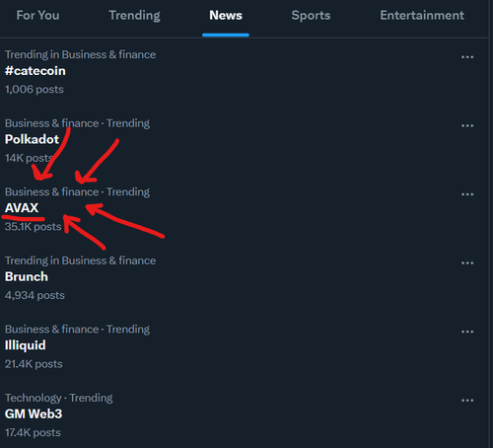493x448 pixels.
Task: Open the GM Web3 trend
Action: tap(34, 414)
